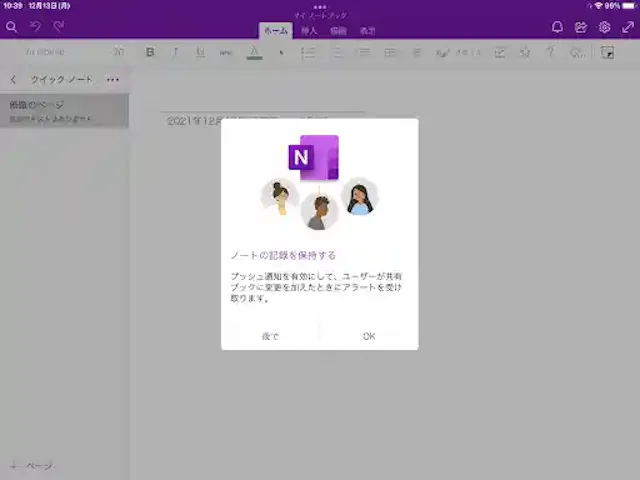Viewport: 640px width, 480px height.
Task: Tap the Wi-Fi icon in status bar
Action: click(599, 6)
